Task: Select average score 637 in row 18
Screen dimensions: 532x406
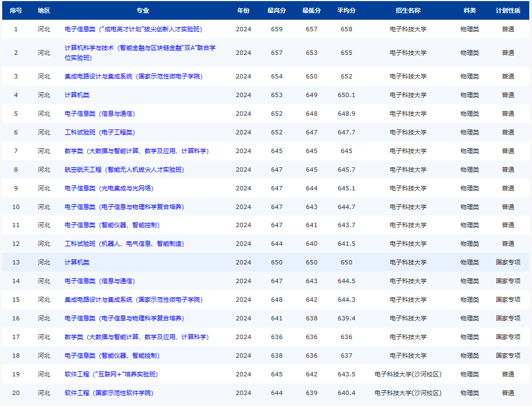Action: tap(346, 356)
